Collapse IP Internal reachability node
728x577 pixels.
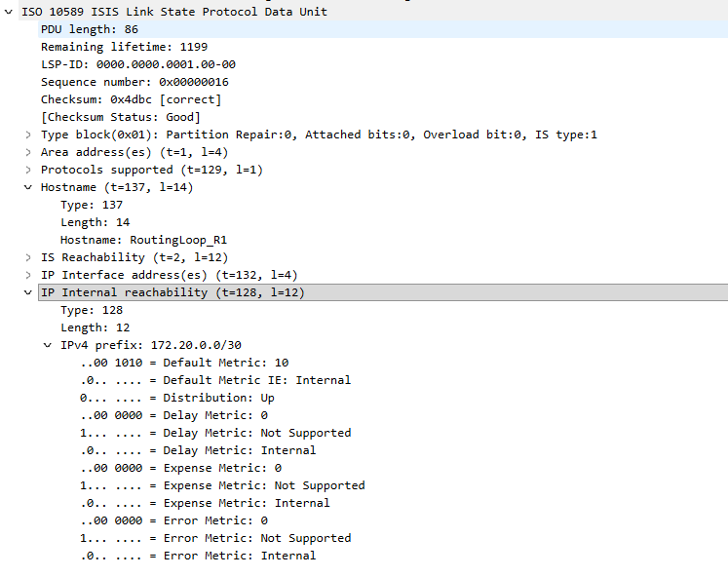pyautogui.click(x=28, y=292)
